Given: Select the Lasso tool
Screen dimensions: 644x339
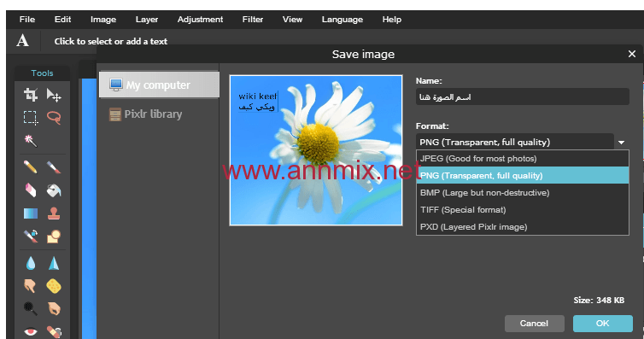Looking at the screenshot, I should (54, 117).
